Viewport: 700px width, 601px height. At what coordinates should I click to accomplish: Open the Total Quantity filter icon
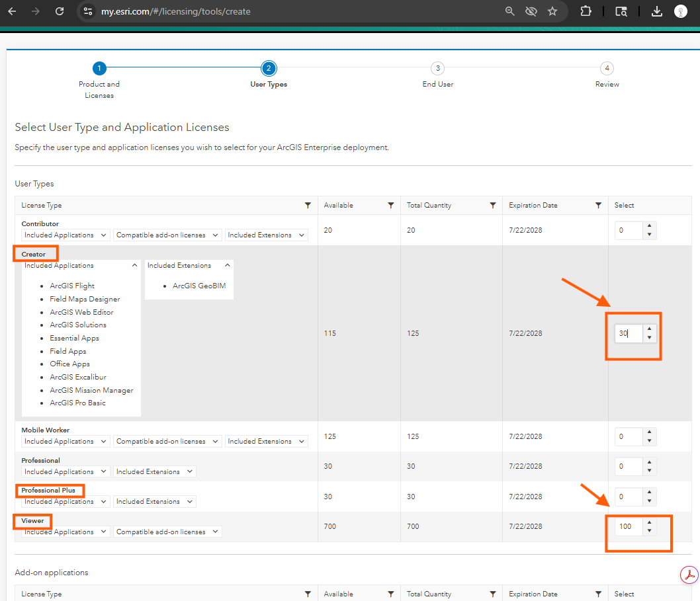(x=493, y=206)
